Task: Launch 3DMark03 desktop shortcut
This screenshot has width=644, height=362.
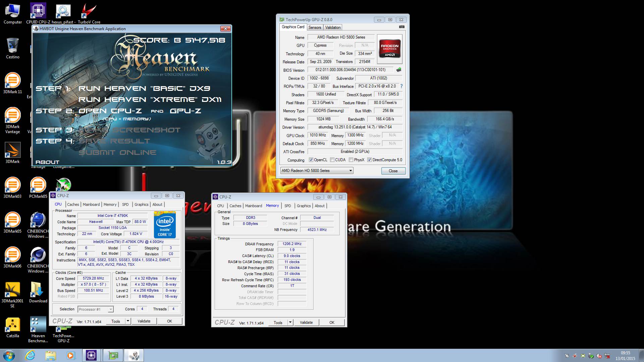Action: 13,188
